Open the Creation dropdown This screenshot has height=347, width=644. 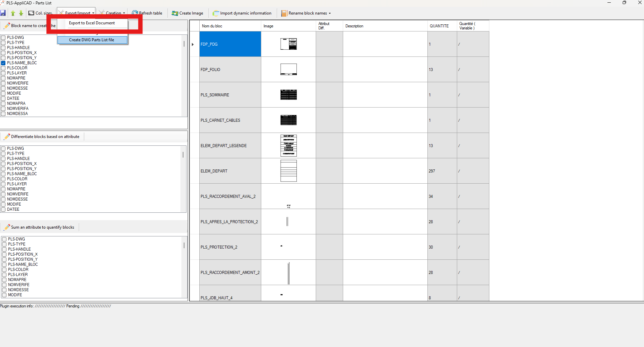coord(112,13)
